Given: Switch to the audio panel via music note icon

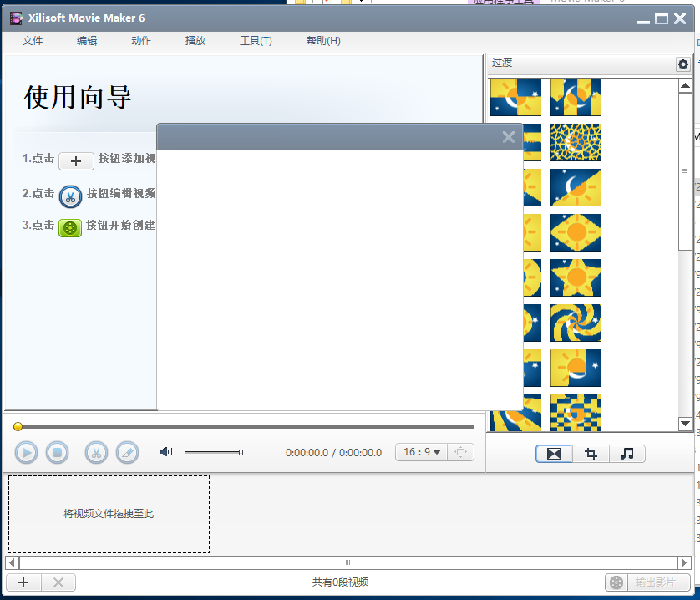Looking at the screenshot, I should 627,454.
